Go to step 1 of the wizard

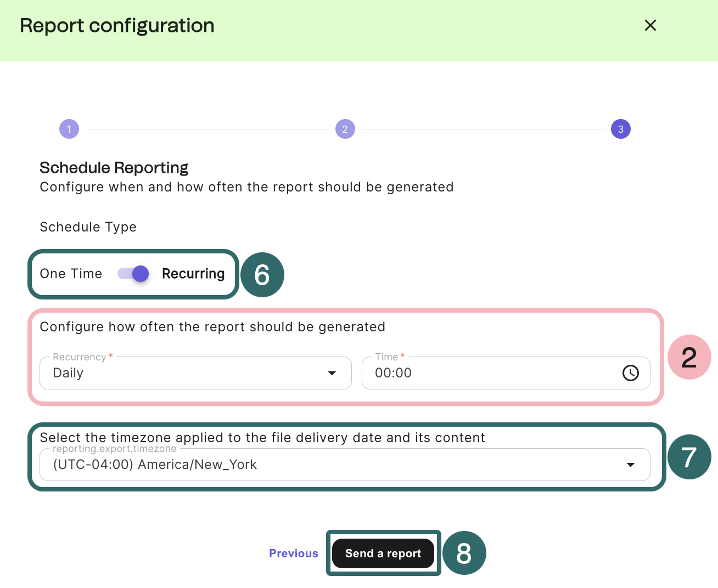[x=69, y=129]
